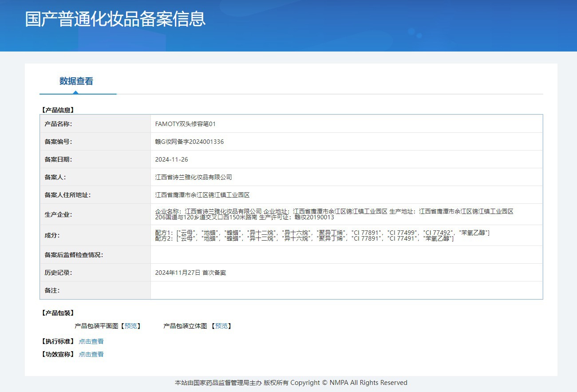Image resolution: width=577 pixels, height=392 pixels.
Task: Click the history entry 2024年11月27日 首次备案
Action: (190, 273)
